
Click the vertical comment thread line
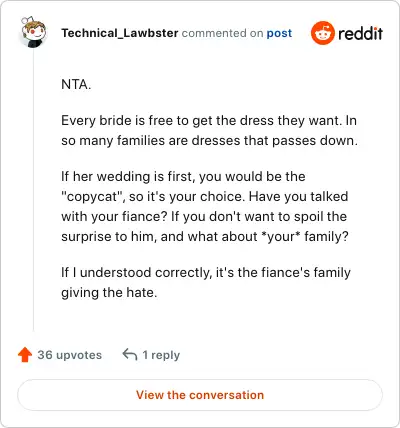33,190
